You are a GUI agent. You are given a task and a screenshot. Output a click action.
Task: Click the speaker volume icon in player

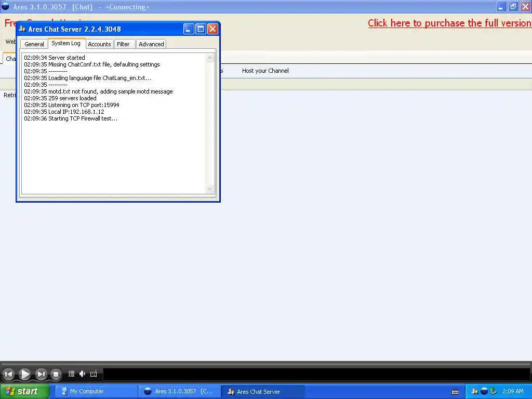coord(82,374)
